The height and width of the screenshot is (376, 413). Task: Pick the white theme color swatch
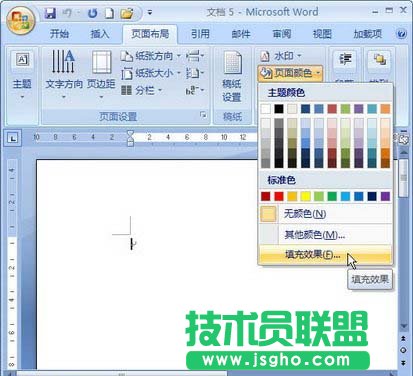point(266,109)
